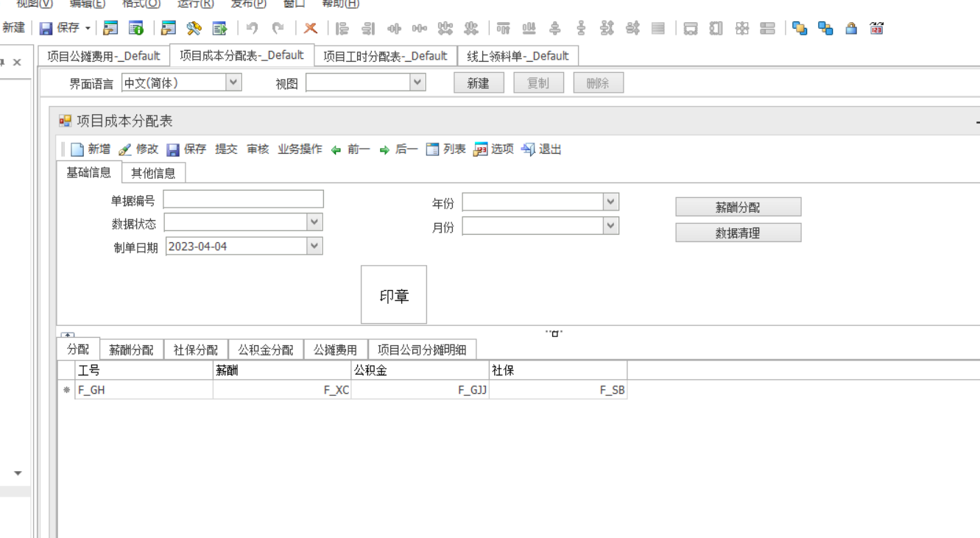Click the form icon with green info badge
The width and height of the screenshot is (980, 538).
(x=136, y=29)
